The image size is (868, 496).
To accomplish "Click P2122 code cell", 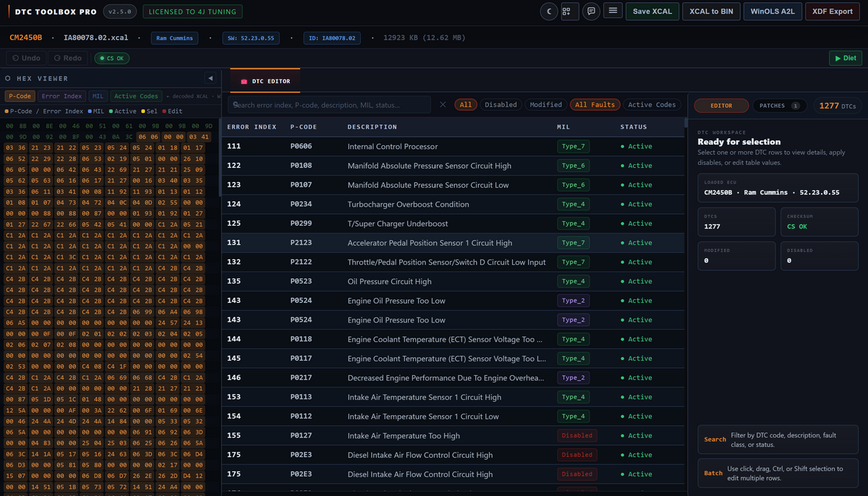I will 301,262.
